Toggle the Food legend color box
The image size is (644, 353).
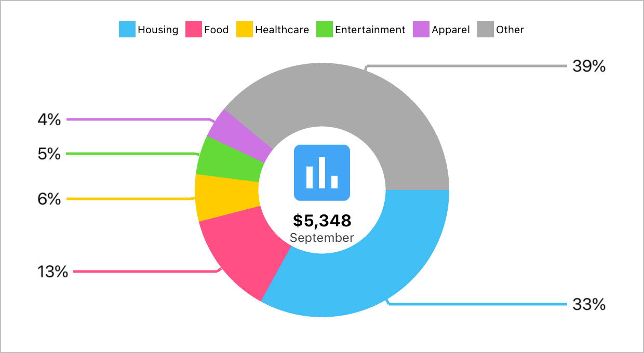pos(194,30)
